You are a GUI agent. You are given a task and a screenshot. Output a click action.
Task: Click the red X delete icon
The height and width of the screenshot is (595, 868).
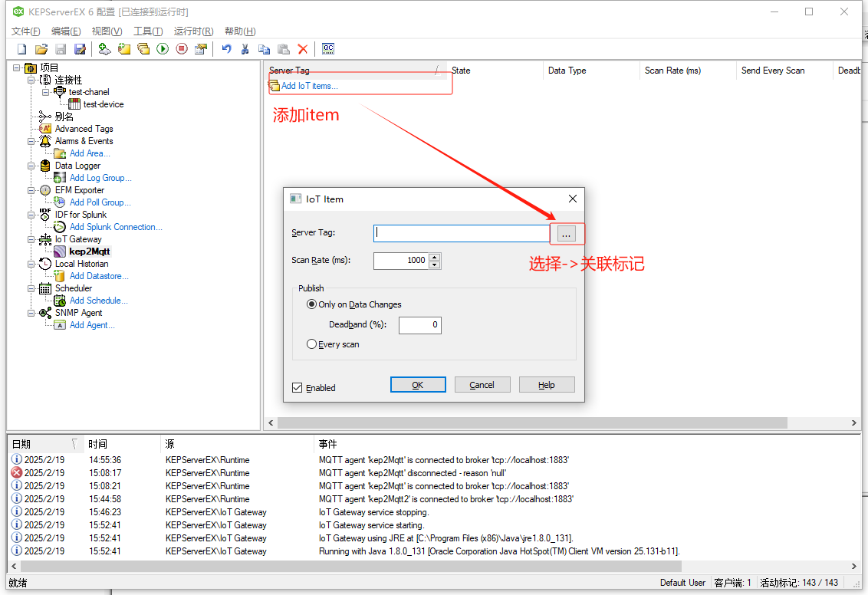[303, 49]
